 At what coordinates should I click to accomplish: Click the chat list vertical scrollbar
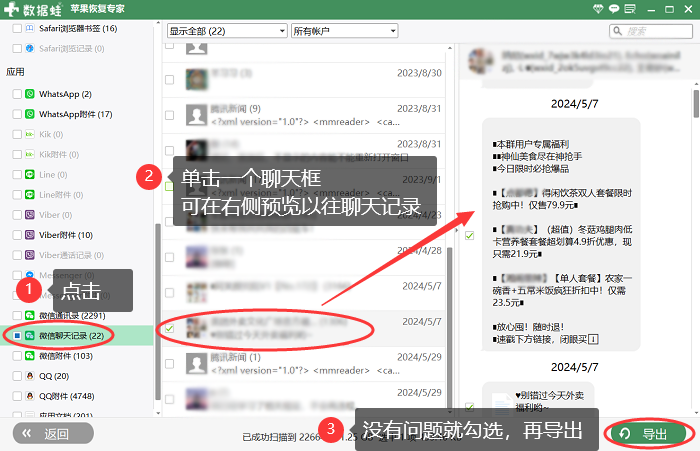(x=450, y=327)
